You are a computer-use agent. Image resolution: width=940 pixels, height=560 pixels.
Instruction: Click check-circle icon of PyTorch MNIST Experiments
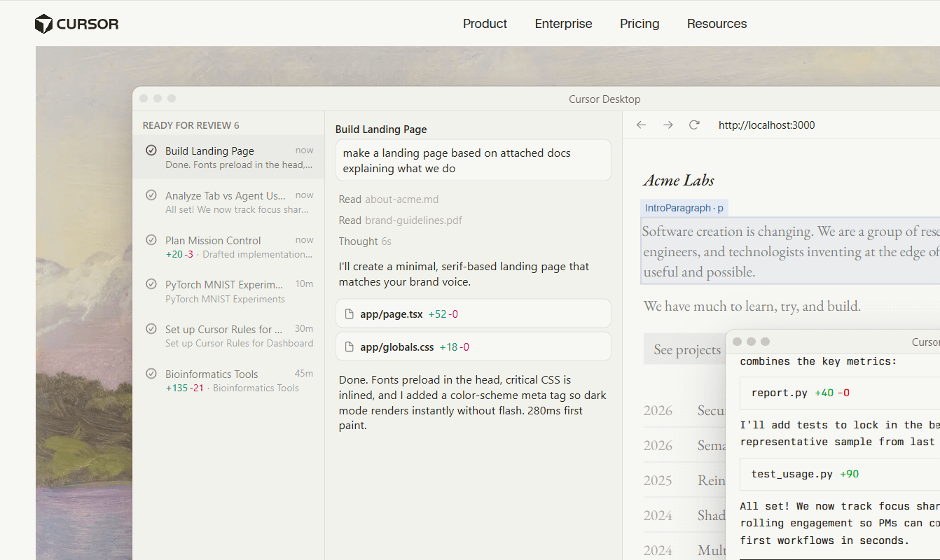[151, 284]
